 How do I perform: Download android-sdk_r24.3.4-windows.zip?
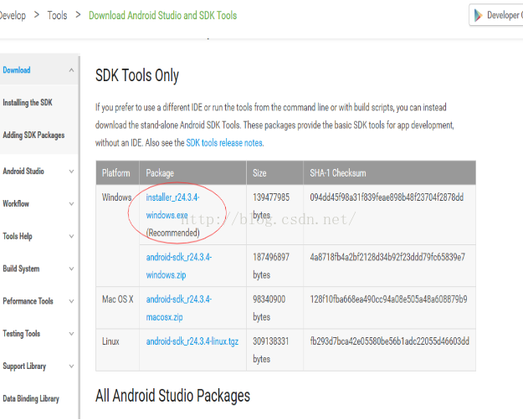(x=178, y=265)
